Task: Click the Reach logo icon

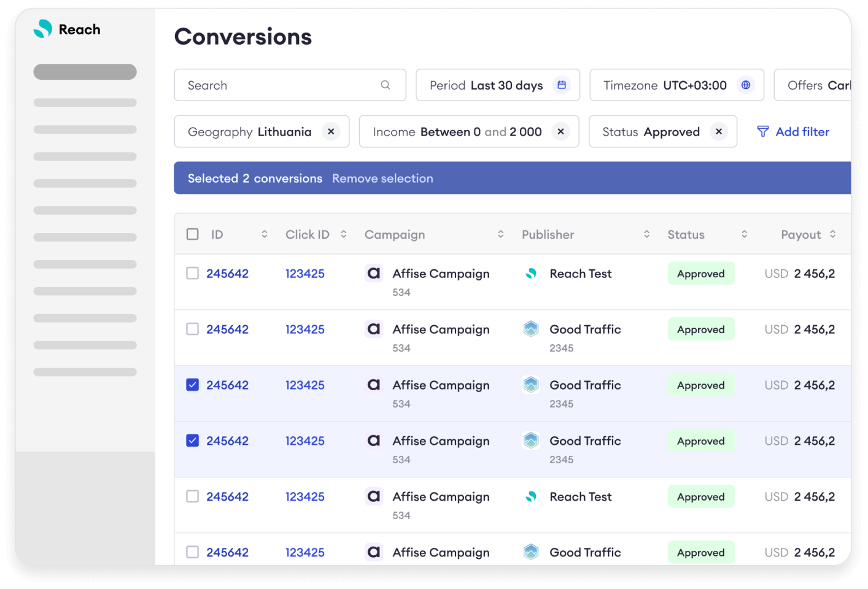Action: pyautogui.click(x=43, y=29)
